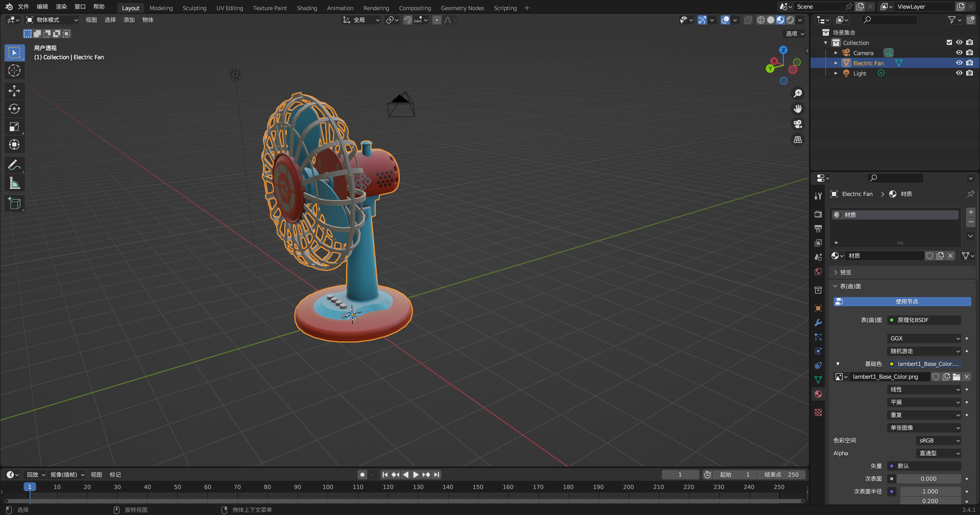This screenshot has height=515, width=980.
Task: Select the Move tool
Action: pos(14,91)
